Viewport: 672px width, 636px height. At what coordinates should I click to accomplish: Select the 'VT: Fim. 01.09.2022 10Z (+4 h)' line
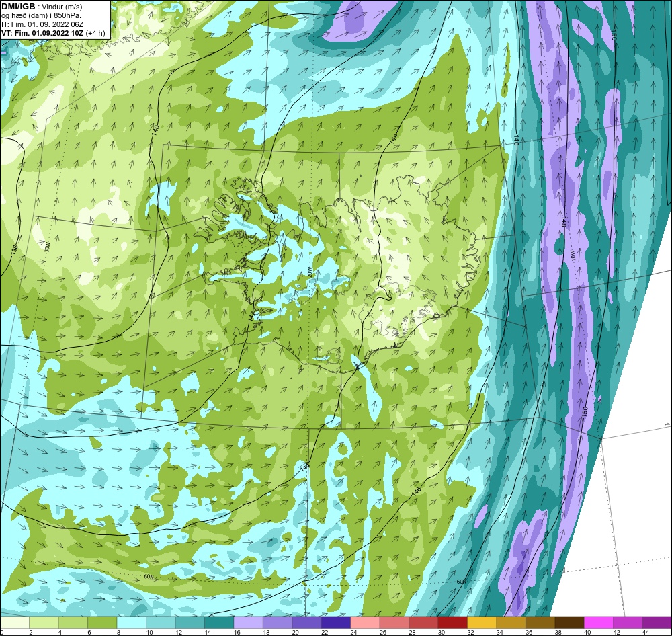pos(53,32)
